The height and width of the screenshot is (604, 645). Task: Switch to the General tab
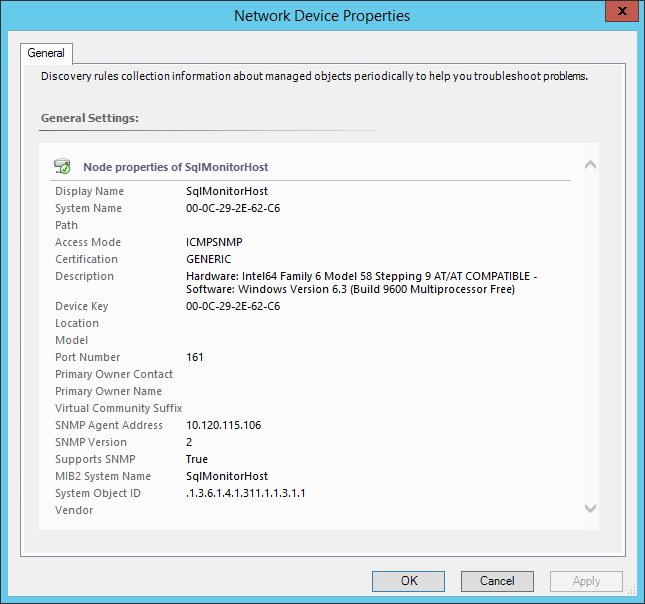[x=46, y=53]
